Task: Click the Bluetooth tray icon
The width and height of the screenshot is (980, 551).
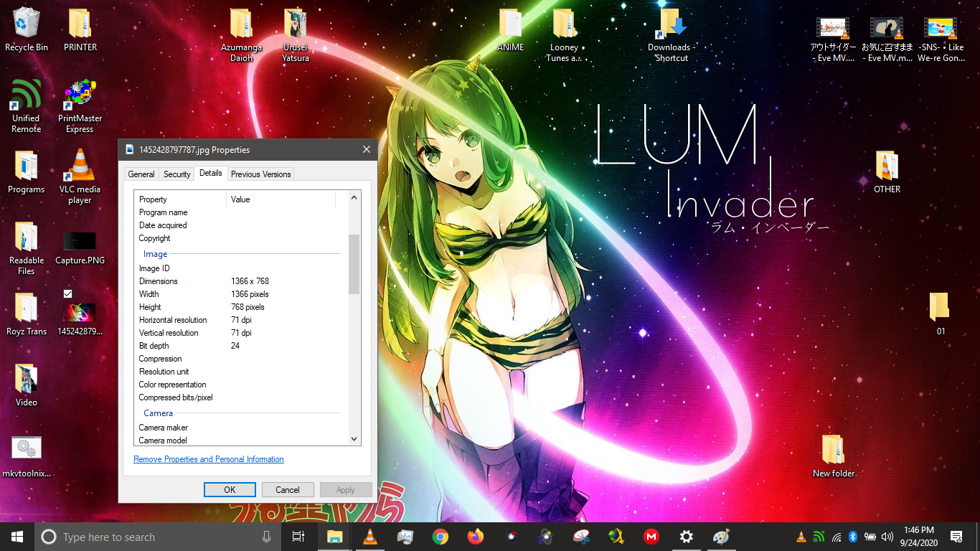Action: (x=853, y=537)
